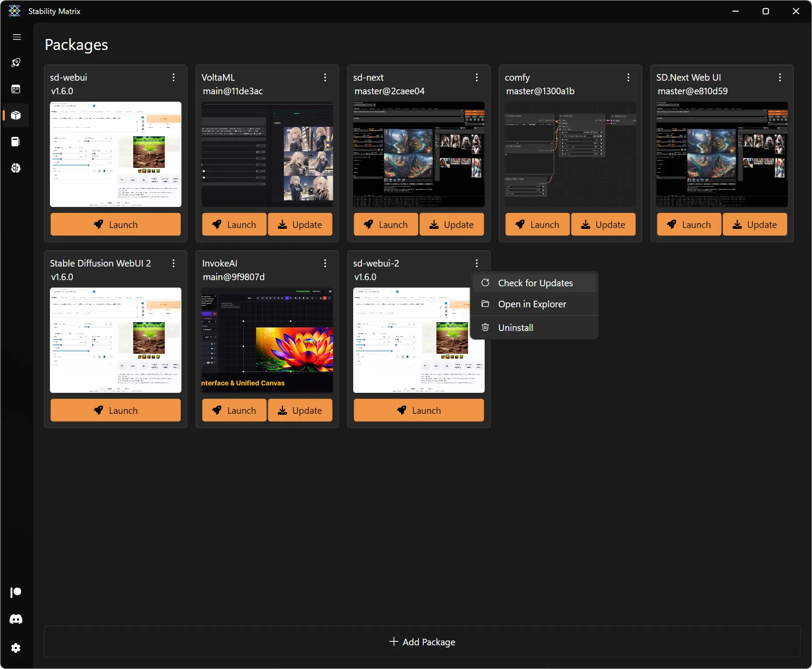Open the hamburger navigation menu
812x669 pixels.
click(x=17, y=37)
